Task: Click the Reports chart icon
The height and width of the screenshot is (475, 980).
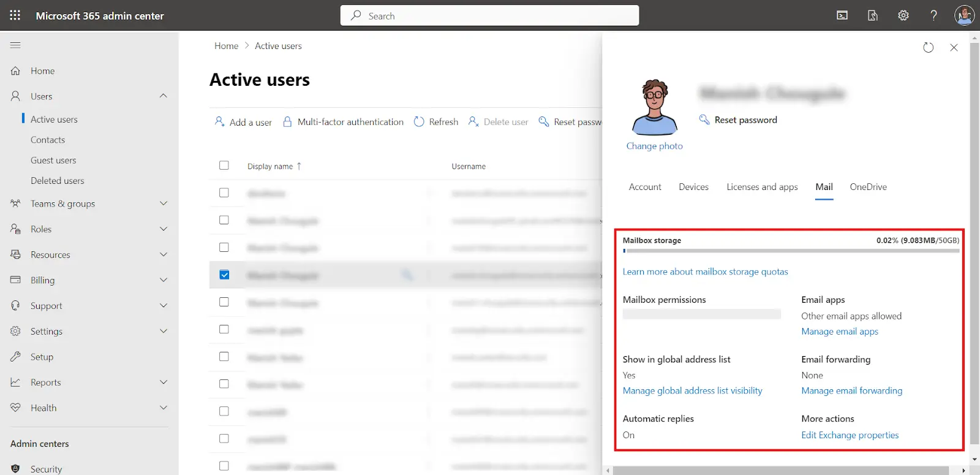Action: pyautogui.click(x=16, y=382)
